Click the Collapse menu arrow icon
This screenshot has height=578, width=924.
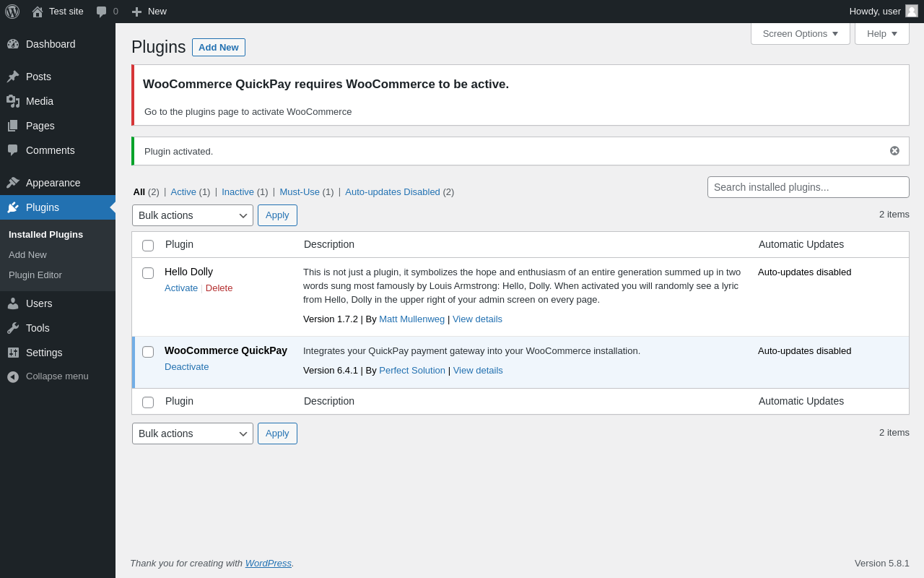(13, 376)
